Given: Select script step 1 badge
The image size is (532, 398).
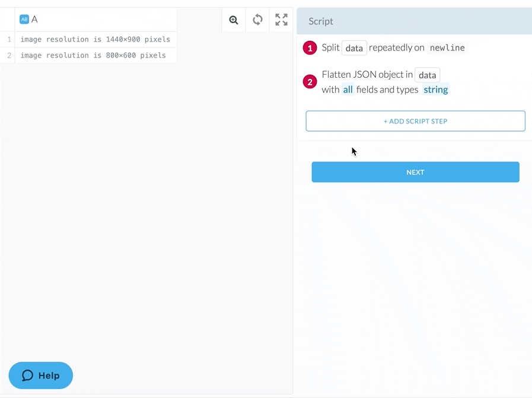Looking at the screenshot, I should pos(310,48).
